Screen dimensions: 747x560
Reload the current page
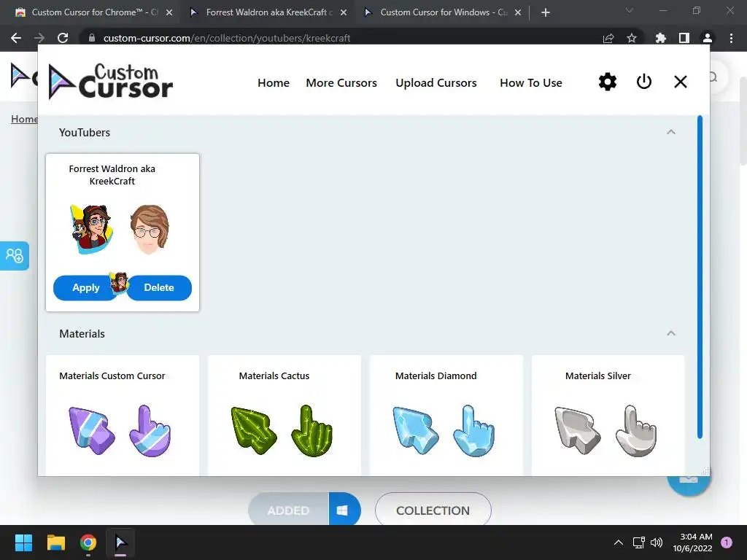(x=63, y=38)
